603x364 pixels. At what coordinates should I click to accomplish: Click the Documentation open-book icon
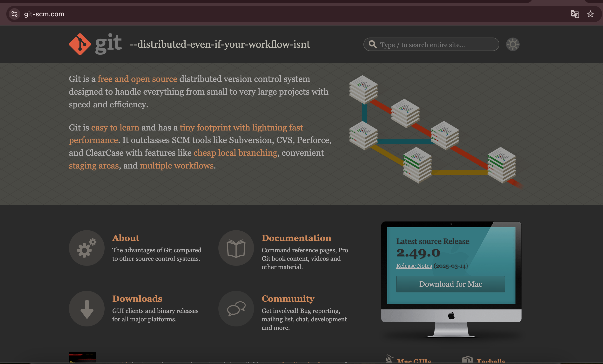(236, 248)
